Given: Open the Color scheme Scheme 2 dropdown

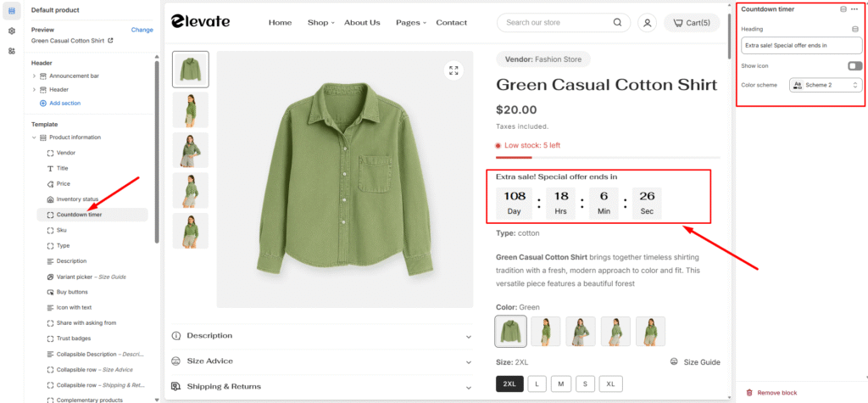Looking at the screenshot, I should [826, 85].
